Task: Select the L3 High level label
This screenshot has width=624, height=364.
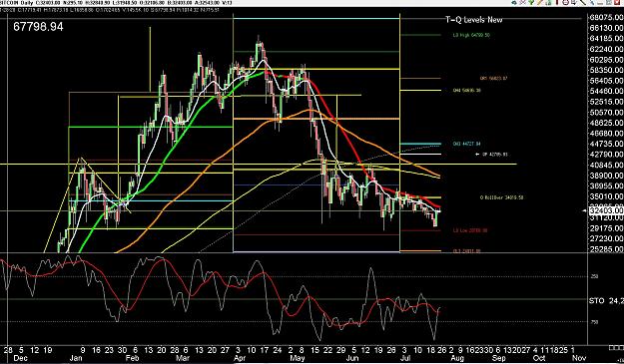Action: coord(471,35)
